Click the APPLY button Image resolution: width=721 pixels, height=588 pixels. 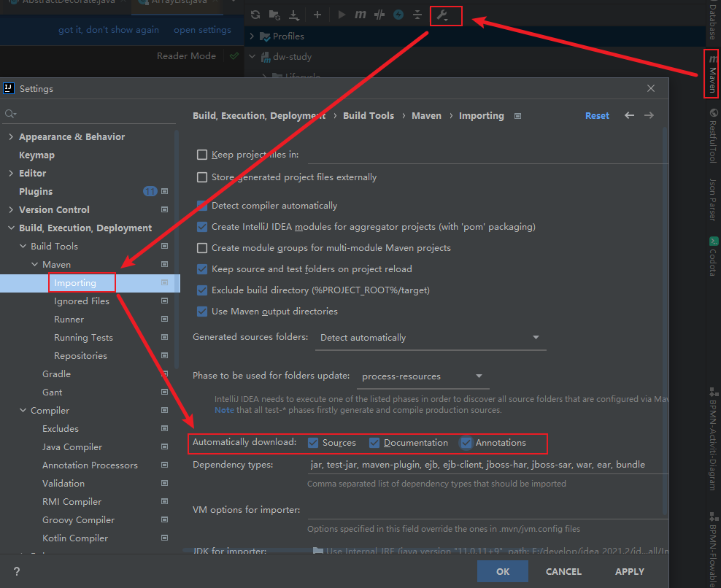[x=630, y=571]
